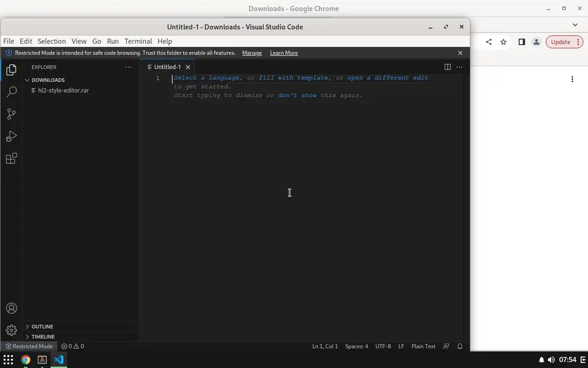Open the Edit menu
Viewport: 588px width, 368px height.
[26, 41]
